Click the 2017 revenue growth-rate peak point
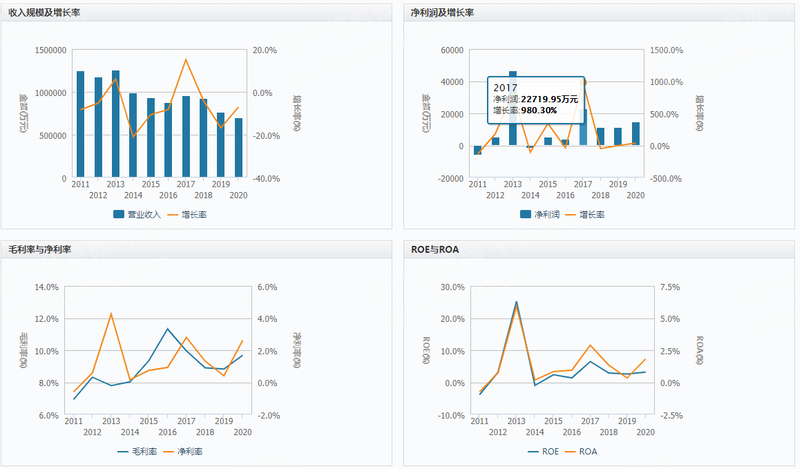The image size is (800, 469). pos(186,60)
